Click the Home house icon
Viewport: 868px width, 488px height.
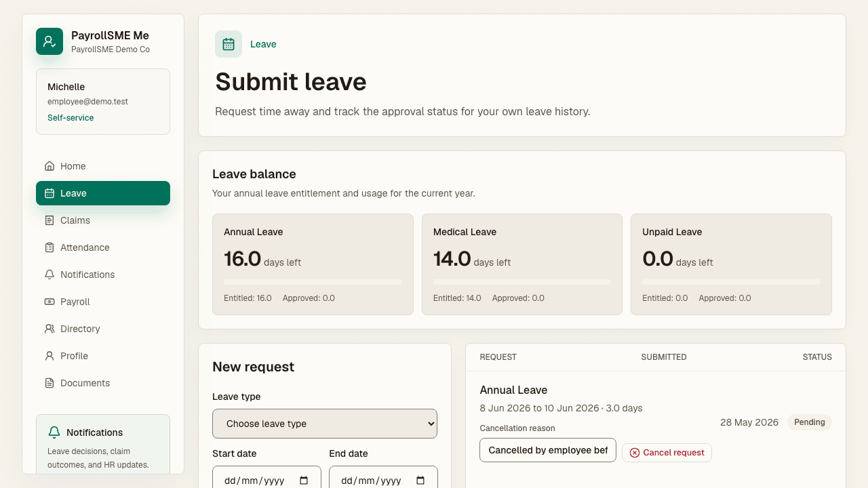[50, 166]
